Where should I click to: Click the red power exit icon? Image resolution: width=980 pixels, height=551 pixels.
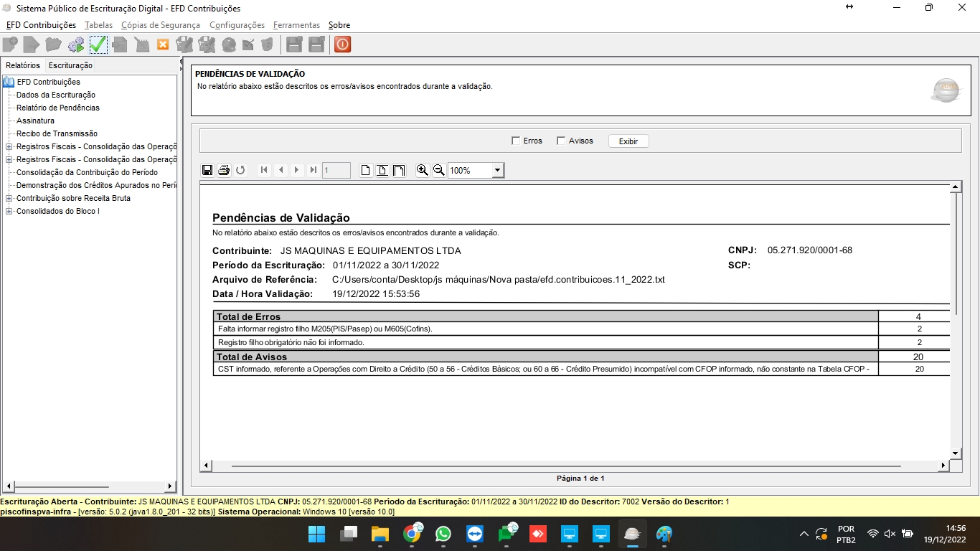[342, 44]
